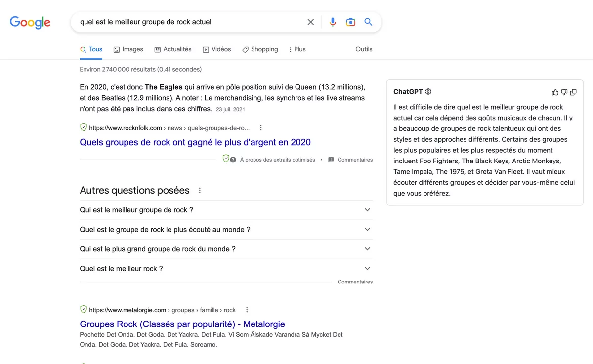Clear the search query with the X icon
This screenshot has height=364, width=593.
click(x=310, y=22)
